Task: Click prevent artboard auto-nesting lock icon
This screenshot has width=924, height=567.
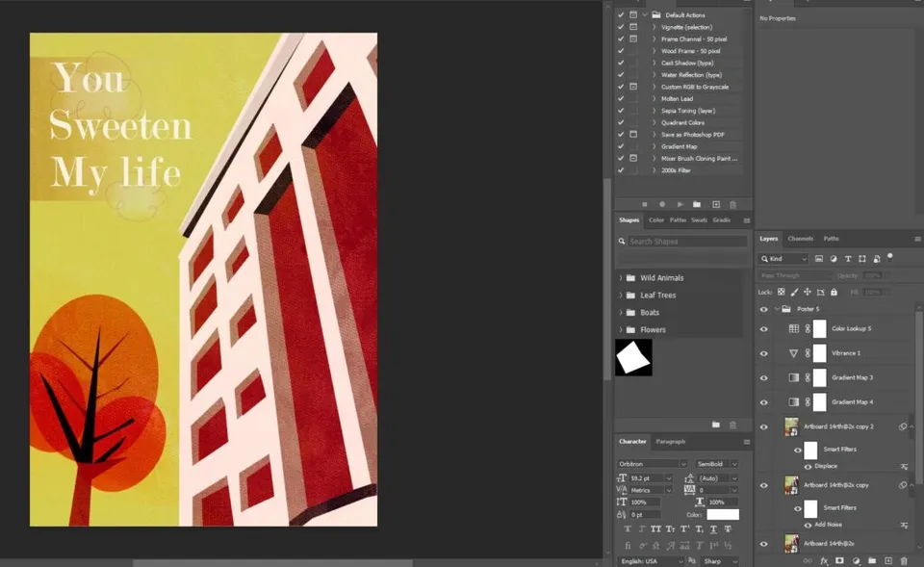Action: (820, 292)
